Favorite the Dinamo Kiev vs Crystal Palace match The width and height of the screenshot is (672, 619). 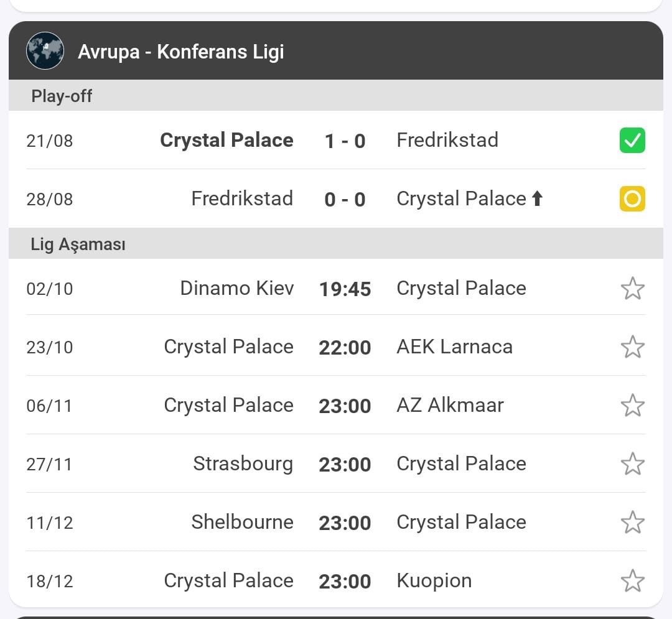[633, 288]
